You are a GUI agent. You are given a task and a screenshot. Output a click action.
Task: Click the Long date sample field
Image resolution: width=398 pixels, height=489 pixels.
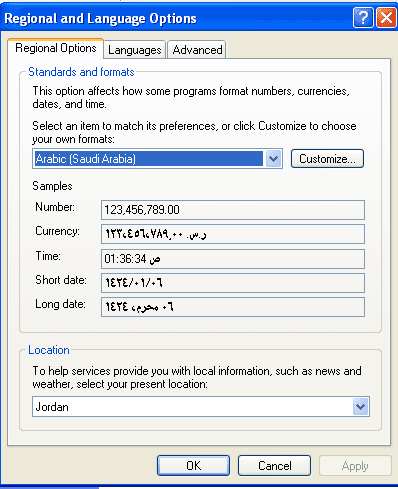(x=233, y=307)
